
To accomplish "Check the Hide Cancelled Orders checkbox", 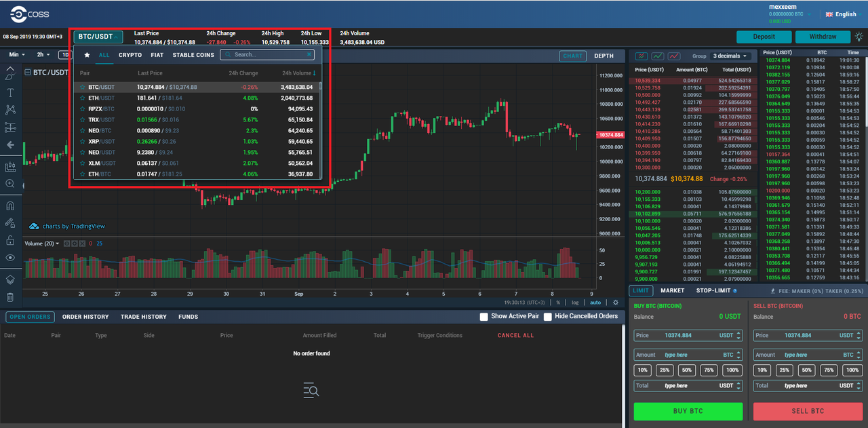I will click(547, 317).
